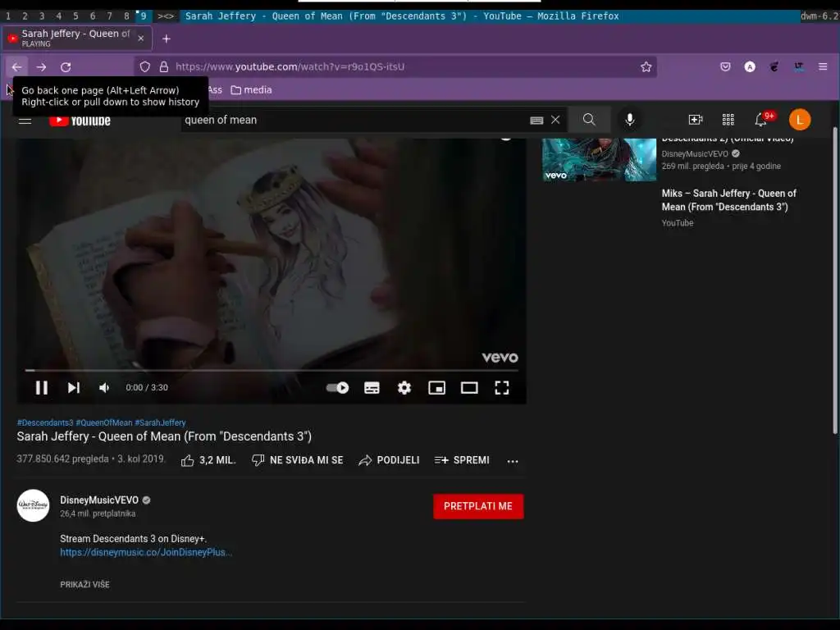
Task: Dislike the video via NE SVIĐA MI SE
Action: coord(297,460)
